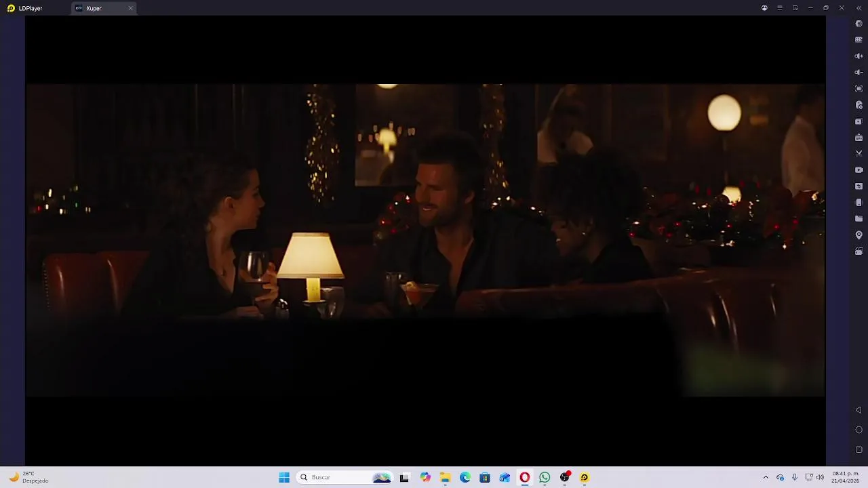
Task: Open Outlook from the taskbar
Action: pyautogui.click(x=505, y=477)
